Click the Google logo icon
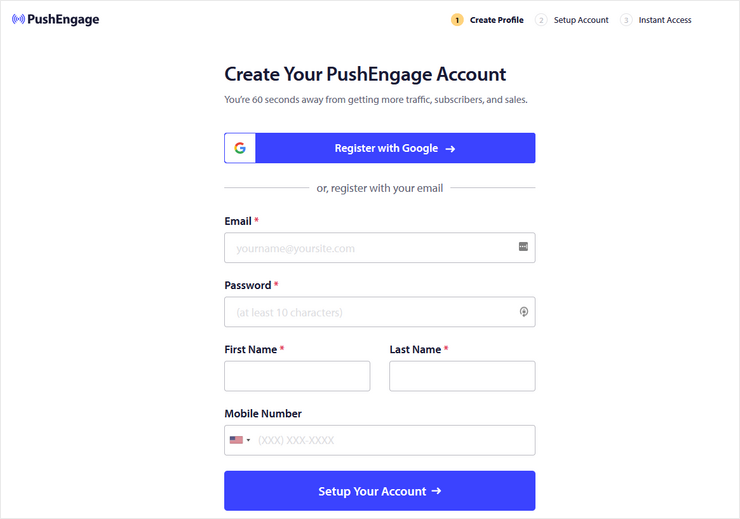 (240, 148)
